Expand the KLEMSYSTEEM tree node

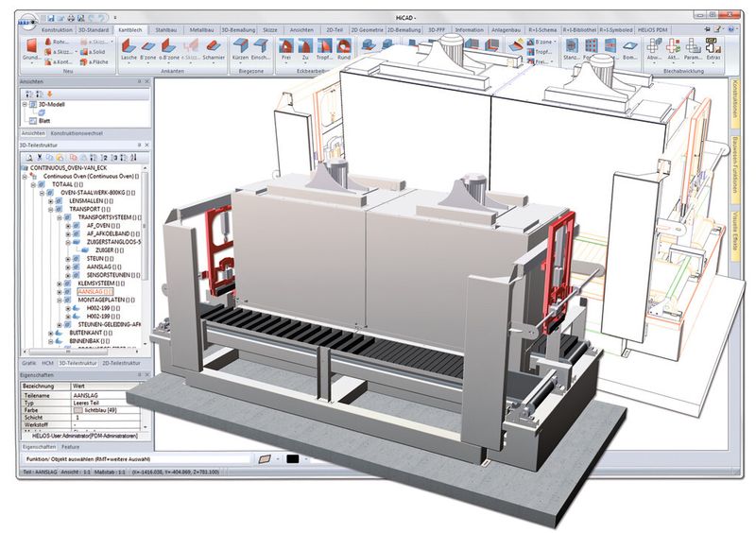click(x=60, y=284)
